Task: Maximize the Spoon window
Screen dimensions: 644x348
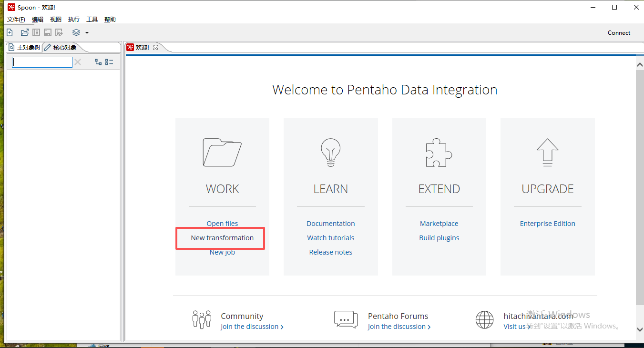Action: coord(614,7)
